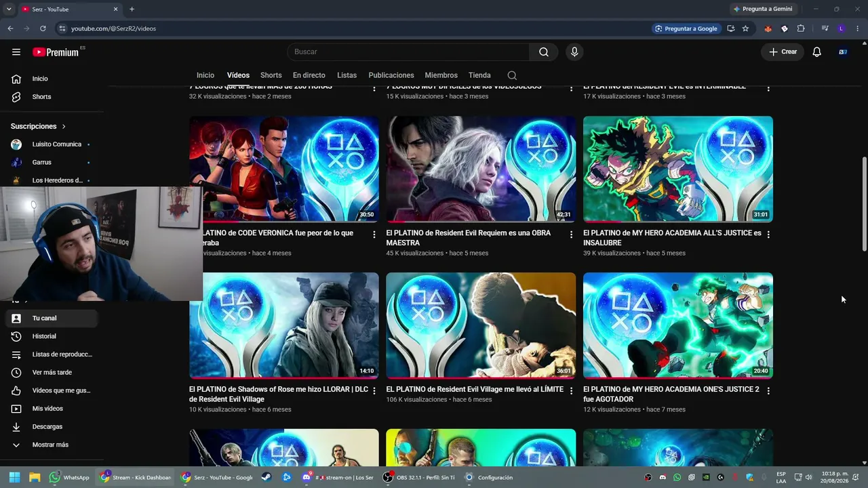Open Luisito Comunica subscription

point(51,144)
